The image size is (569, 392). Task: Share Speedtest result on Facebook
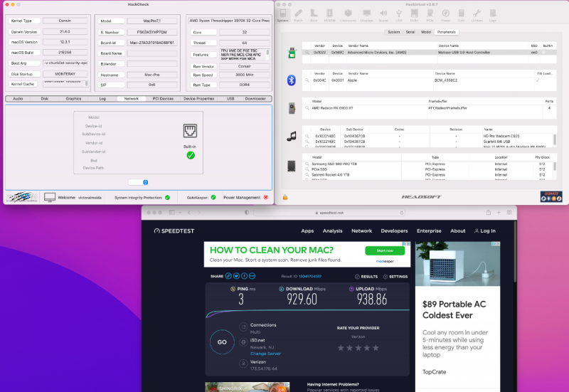point(244,276)
